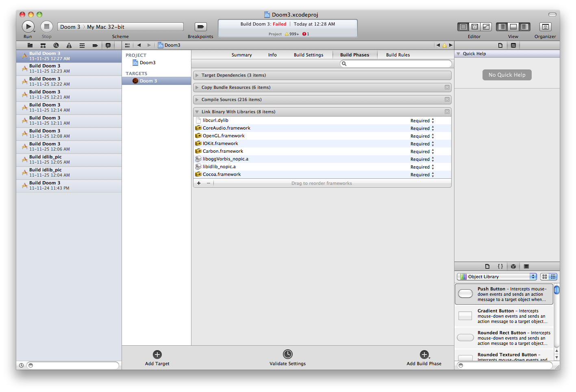Show the Project navigator
This screenshot has height=392, width=576.
[x=30, y=45]
